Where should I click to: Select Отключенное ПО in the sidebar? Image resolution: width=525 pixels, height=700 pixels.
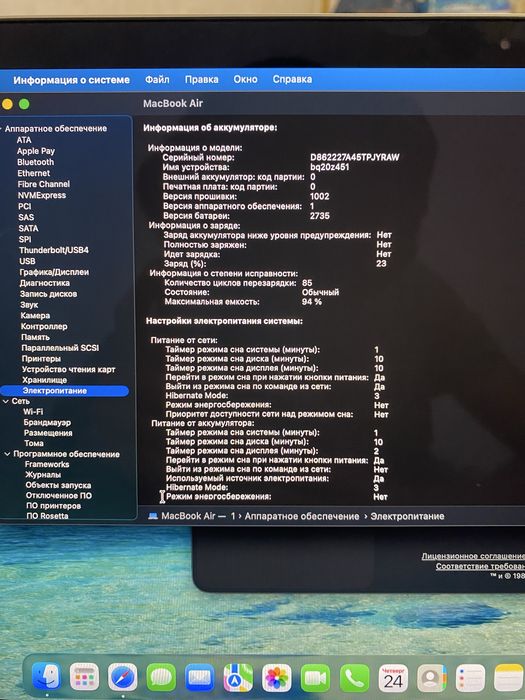coord(59,496)
